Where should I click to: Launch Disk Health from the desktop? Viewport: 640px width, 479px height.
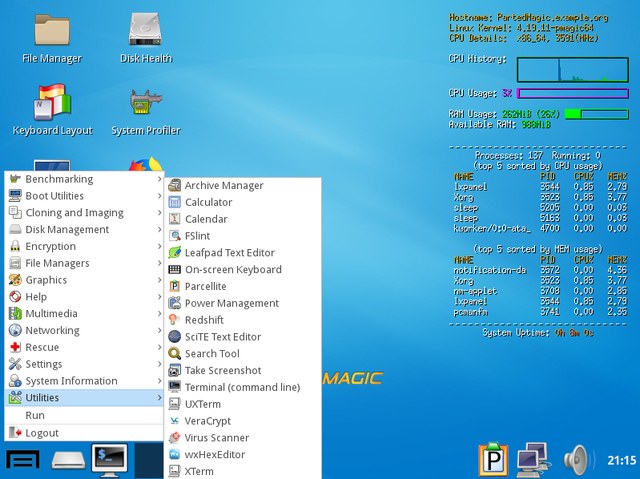pyautogui.click(x=146, y=37)
